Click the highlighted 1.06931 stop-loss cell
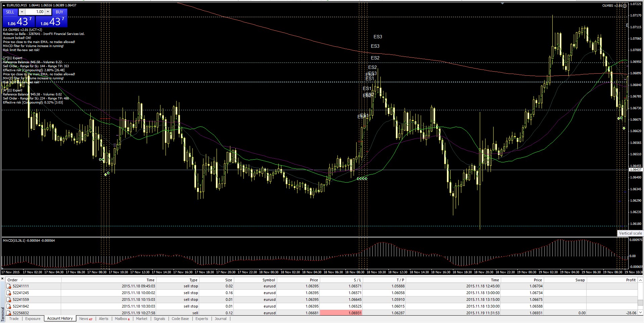 click(x=341, y=313)
